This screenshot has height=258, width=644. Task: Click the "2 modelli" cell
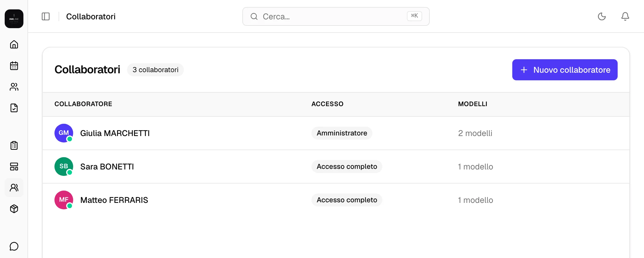pos(475,133)
